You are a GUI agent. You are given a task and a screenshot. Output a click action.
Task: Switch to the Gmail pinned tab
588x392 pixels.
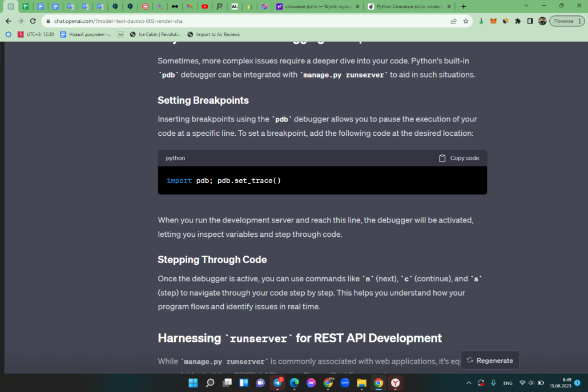(x=190, y=6)
